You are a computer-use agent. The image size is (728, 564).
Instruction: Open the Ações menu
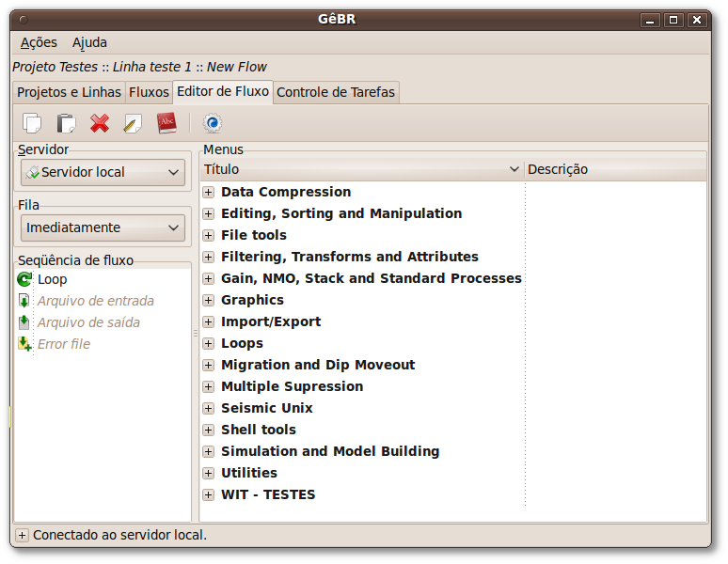pyautogui.click(x=39, y=42)
